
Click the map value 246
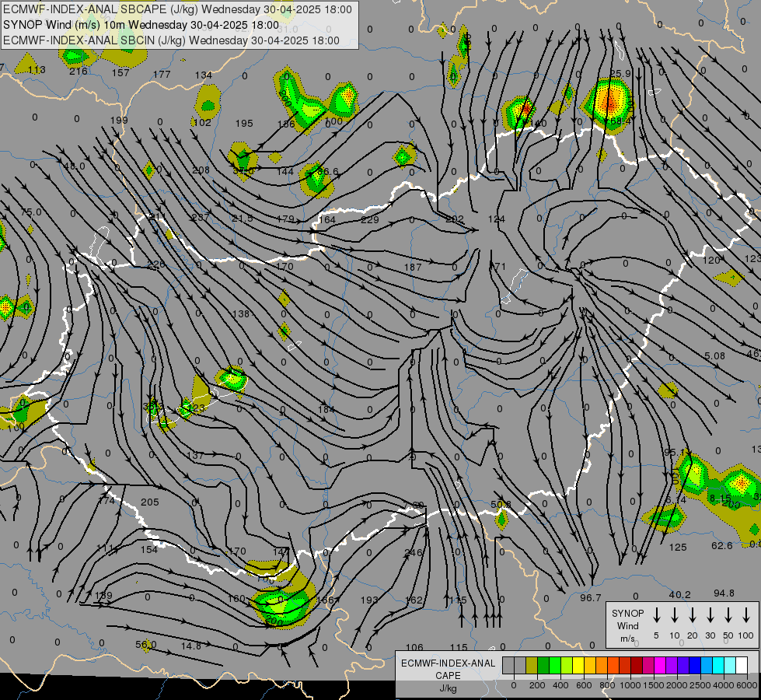[413, 552]
